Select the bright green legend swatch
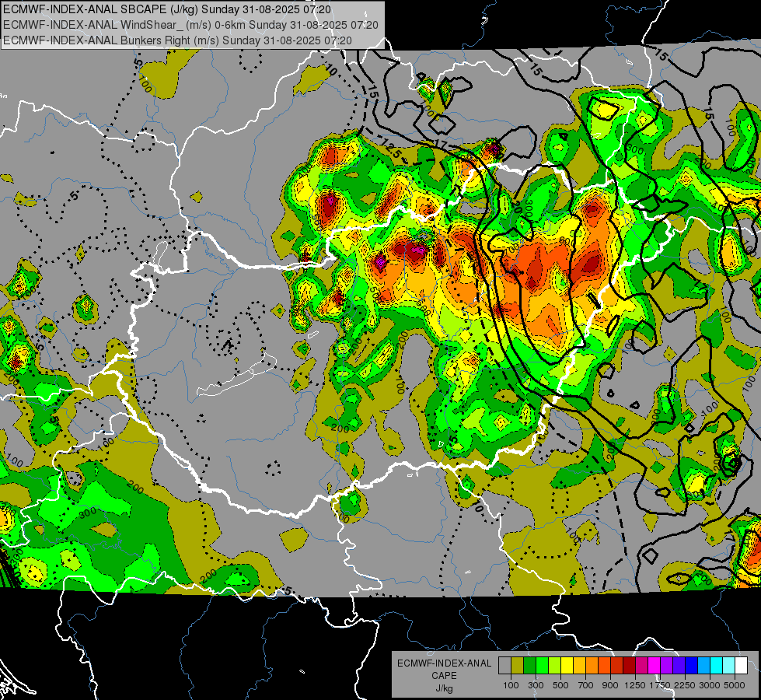Image resolution: width=761 pixels, height=700 pixels. 542,665
